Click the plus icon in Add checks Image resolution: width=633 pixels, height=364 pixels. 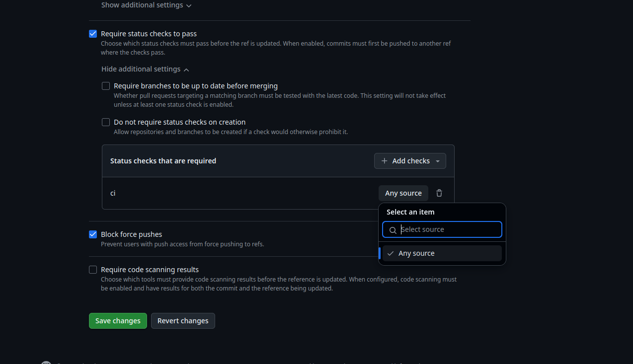[384, 161]
